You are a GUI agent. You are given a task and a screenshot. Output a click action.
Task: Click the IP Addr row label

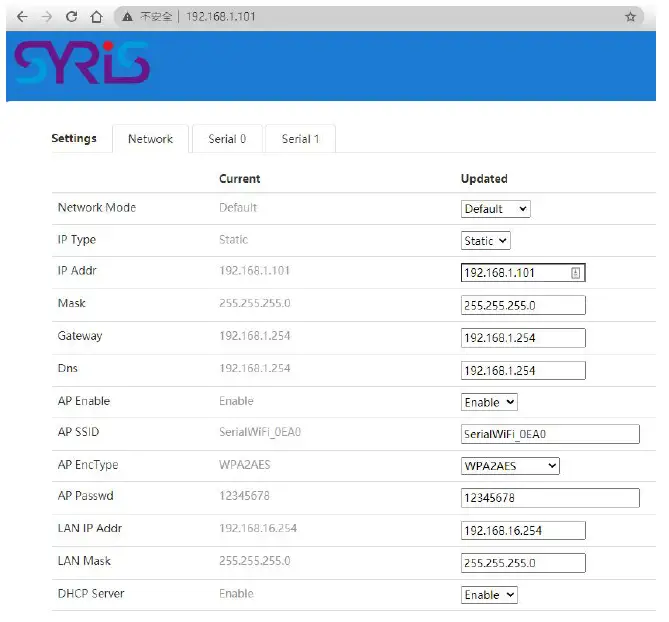(77, 270)
